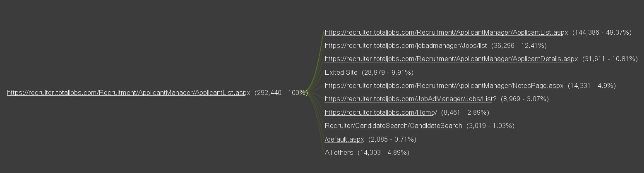644x173 pixels.
Task: Select the Exited Site node
Action: tap(341, 73)
